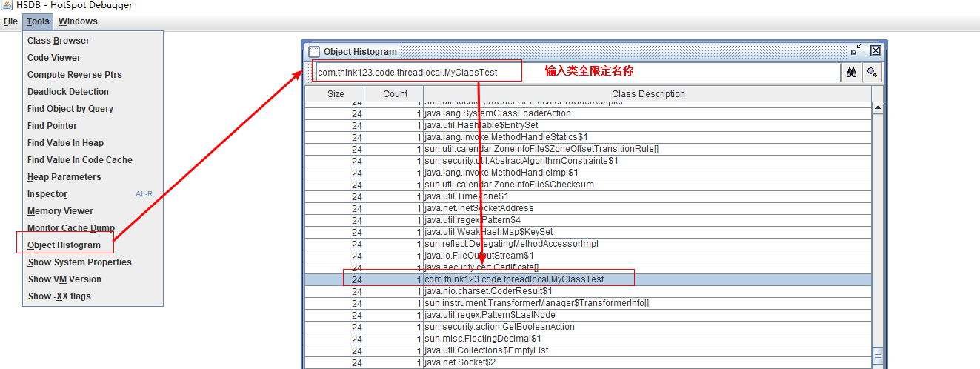Click the Object Histogram window title icon
980x369 pixels.
(314, 52)
